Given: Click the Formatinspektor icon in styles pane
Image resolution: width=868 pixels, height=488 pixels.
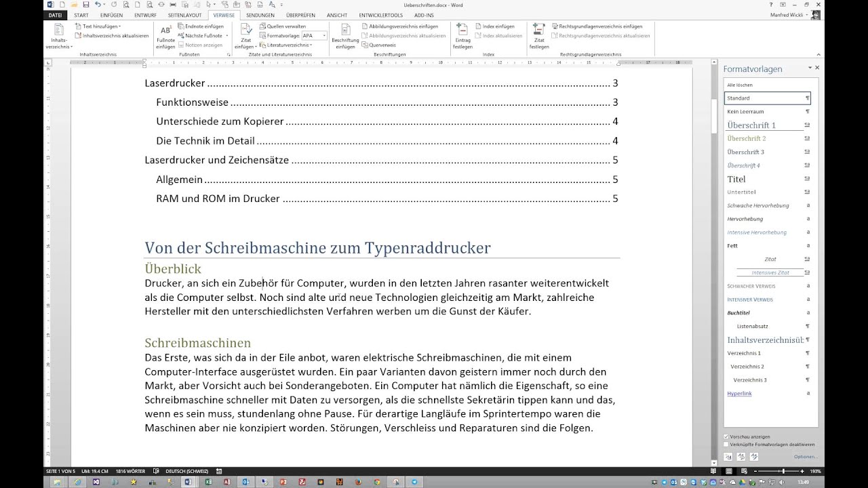Looking at the screenshot, I should [741, 457].
